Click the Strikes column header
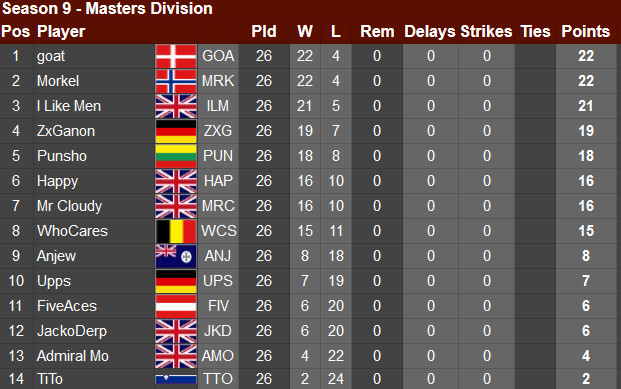Image resolution: width=621 pixels, height=389 pixels. pyautogui.click(x=486, y=31)
